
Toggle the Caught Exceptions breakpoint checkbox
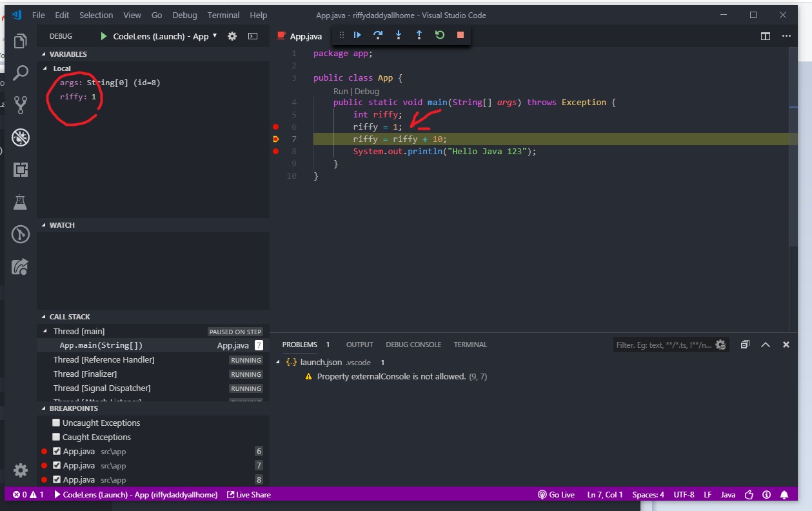point(57,437)
